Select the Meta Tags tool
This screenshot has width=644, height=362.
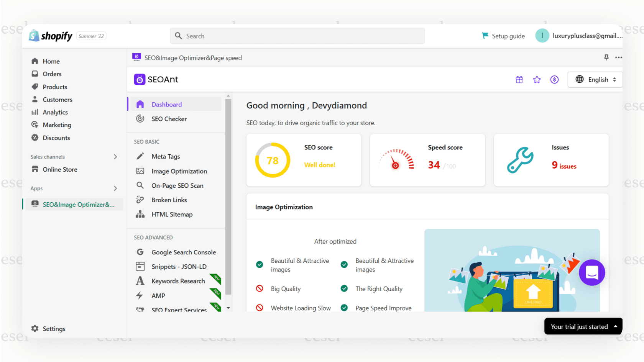pos(166,156)
